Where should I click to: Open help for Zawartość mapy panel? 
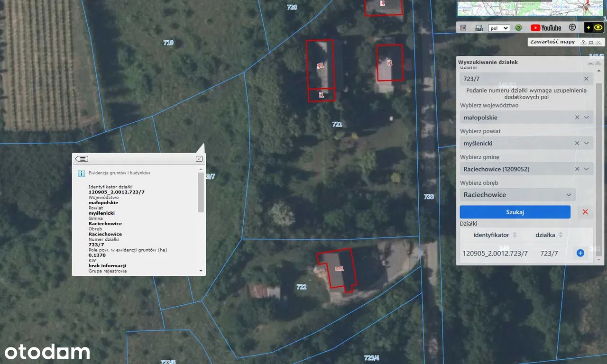tap(583, 42)
